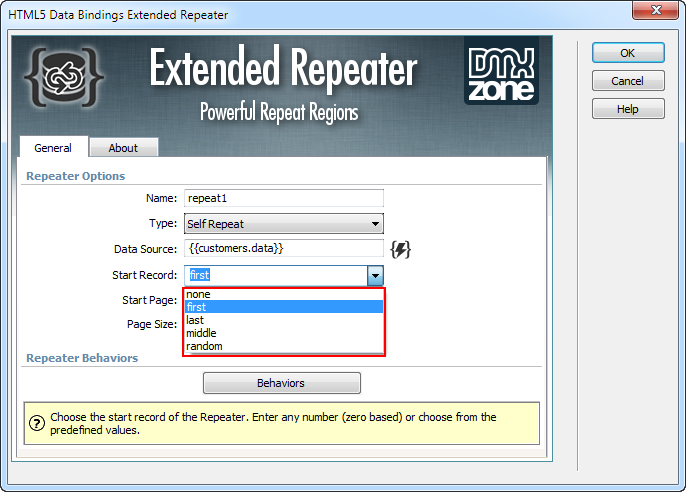Click the 'Start Record:' label

point(145,275)
